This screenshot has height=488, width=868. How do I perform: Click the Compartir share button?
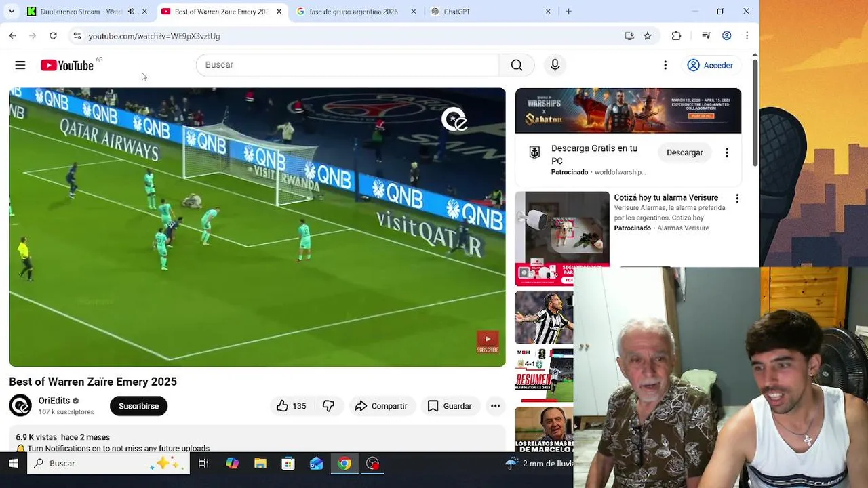[381, 406]
